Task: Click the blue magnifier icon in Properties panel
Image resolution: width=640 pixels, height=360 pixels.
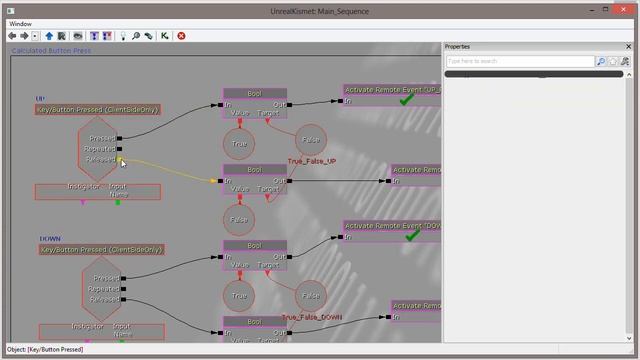Action: pyautogui.click(x=601, y=61)
